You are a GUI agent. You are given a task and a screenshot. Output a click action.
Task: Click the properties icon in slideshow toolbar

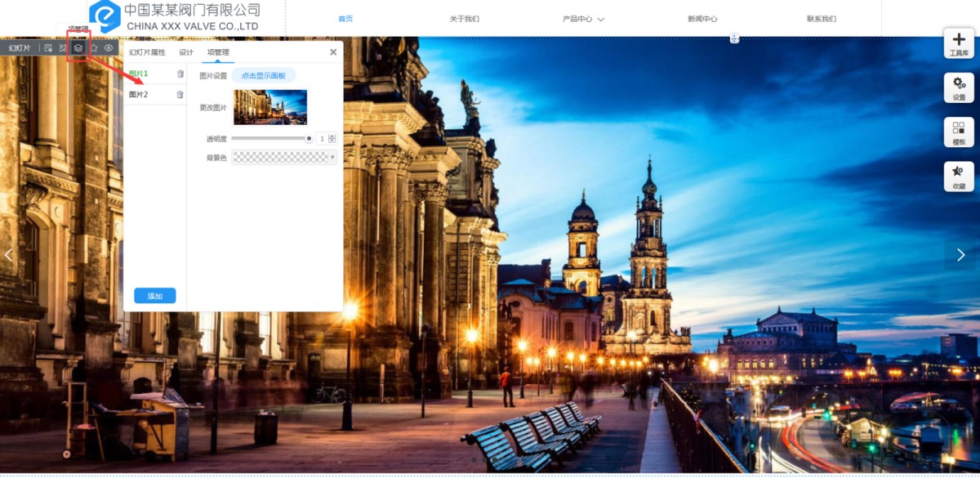pos(49,48)
